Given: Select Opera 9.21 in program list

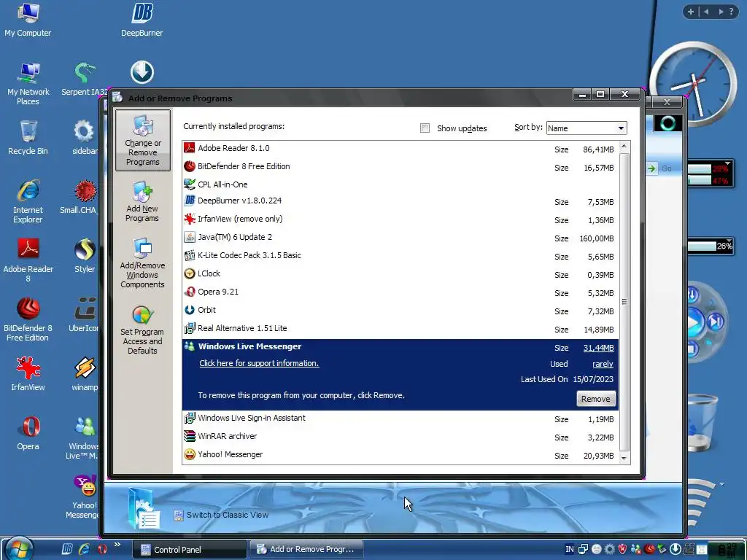Looking at the screenshot, I should [400, 292].
